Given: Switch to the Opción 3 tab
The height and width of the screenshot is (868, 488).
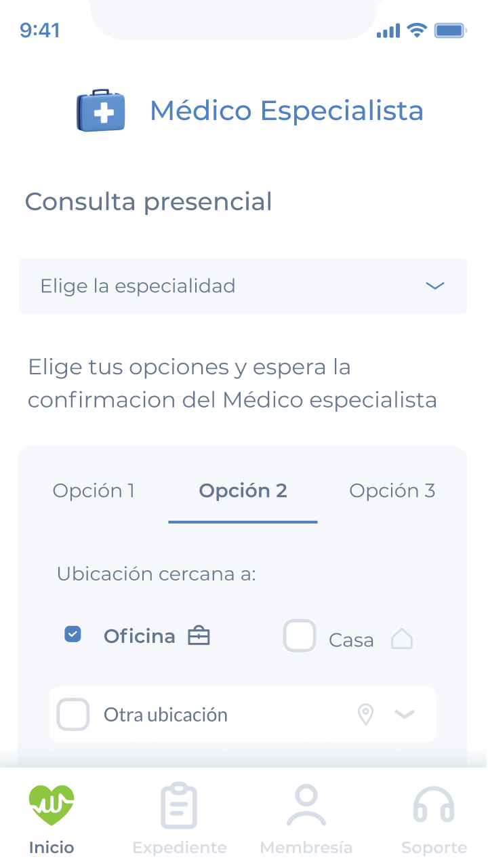Looking at the screenshot, I should click(392, 490).
